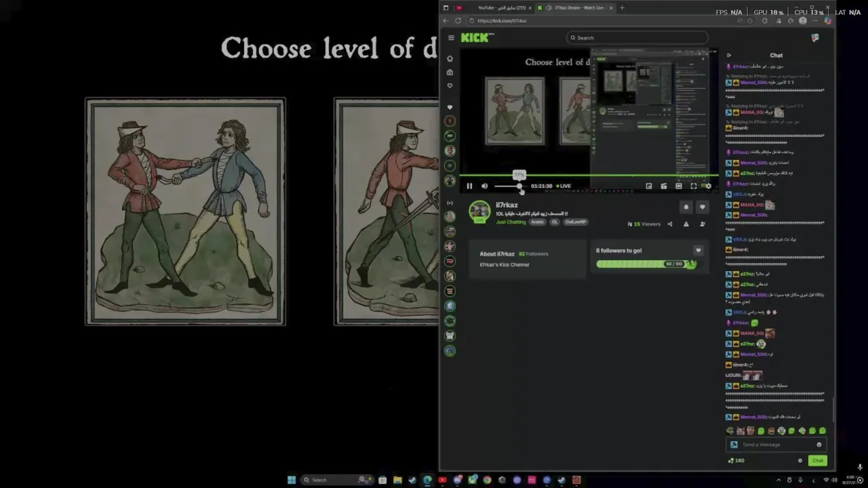Focus the Kick Search box
This screenshot has height=488, width=868.
637,38
